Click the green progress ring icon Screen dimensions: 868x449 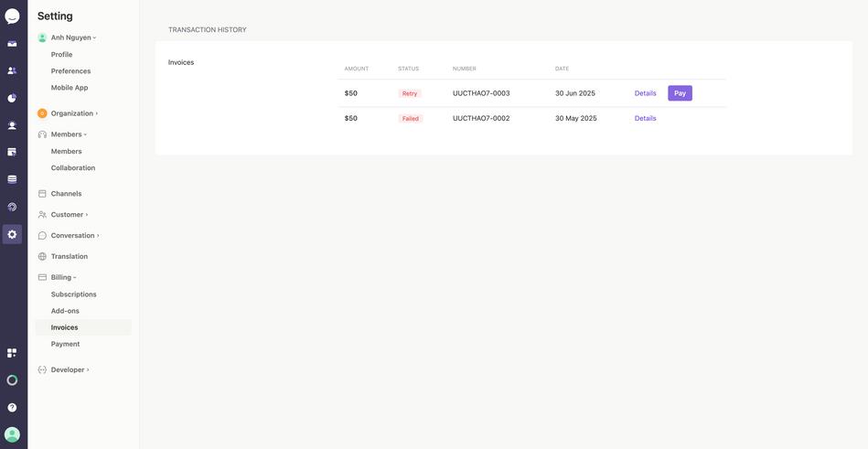point(12,380)
